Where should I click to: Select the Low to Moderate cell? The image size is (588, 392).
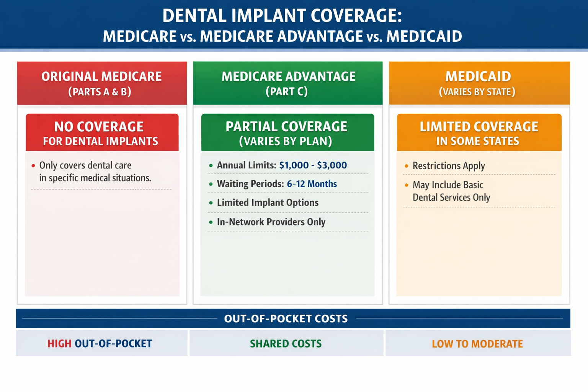[477, 344]
